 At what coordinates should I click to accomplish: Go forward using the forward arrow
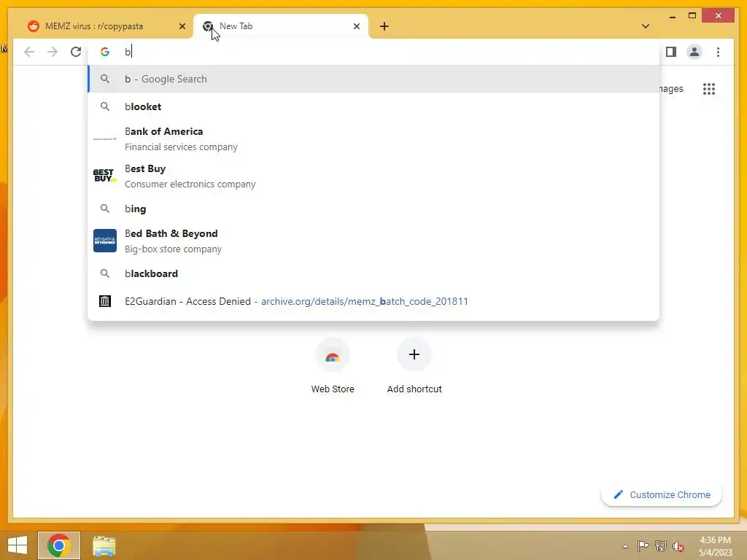click(x=53, y=52)
